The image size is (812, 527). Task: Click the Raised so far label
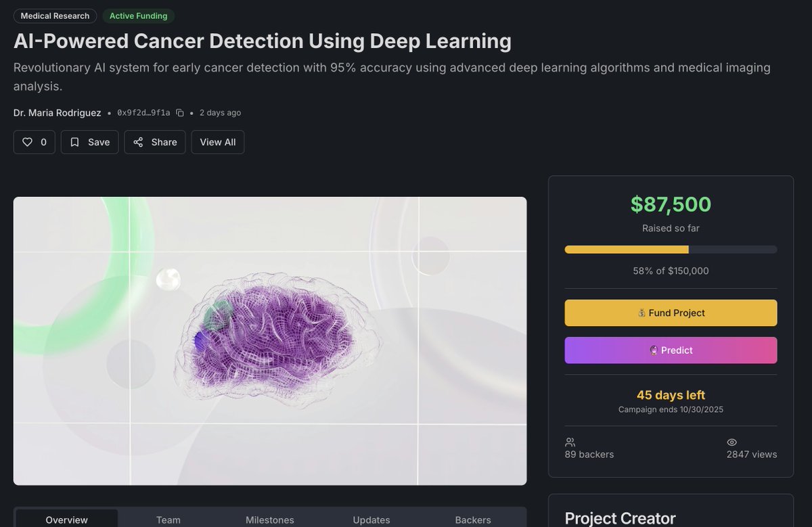click(671, 229)
